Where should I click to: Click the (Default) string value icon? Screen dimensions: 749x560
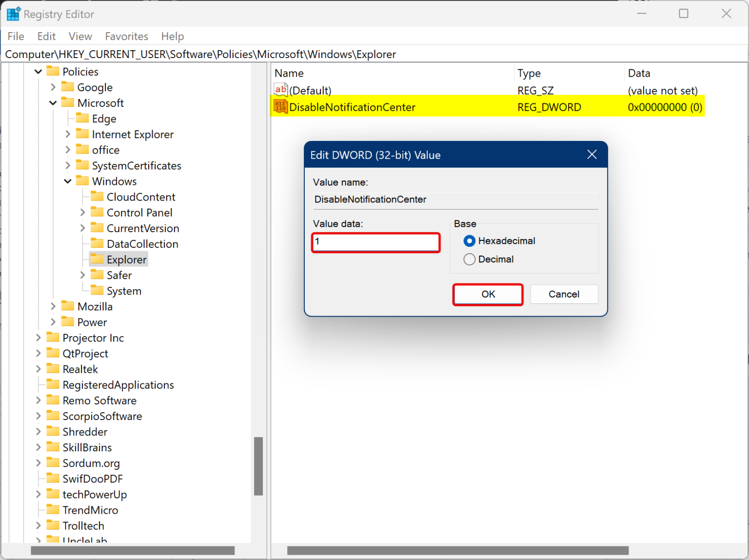281,90
